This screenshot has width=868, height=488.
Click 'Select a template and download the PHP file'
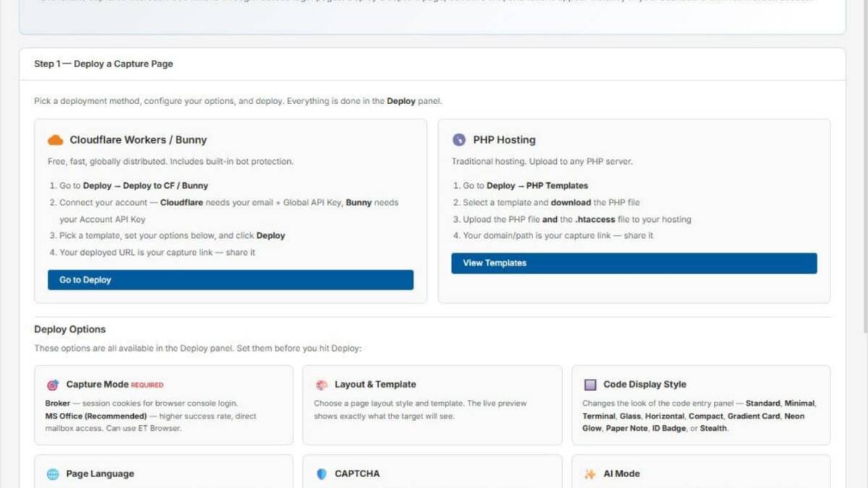pyautogui.click(x=547, y=202)
